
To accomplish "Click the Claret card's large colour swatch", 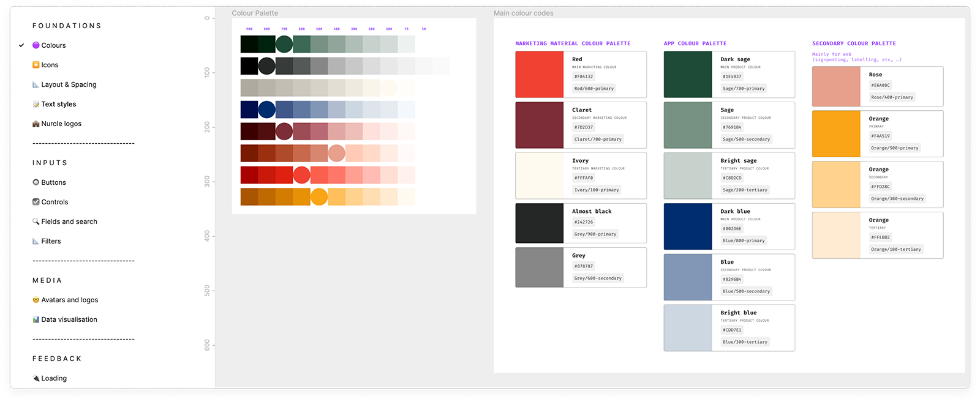I will pos(540,125).
